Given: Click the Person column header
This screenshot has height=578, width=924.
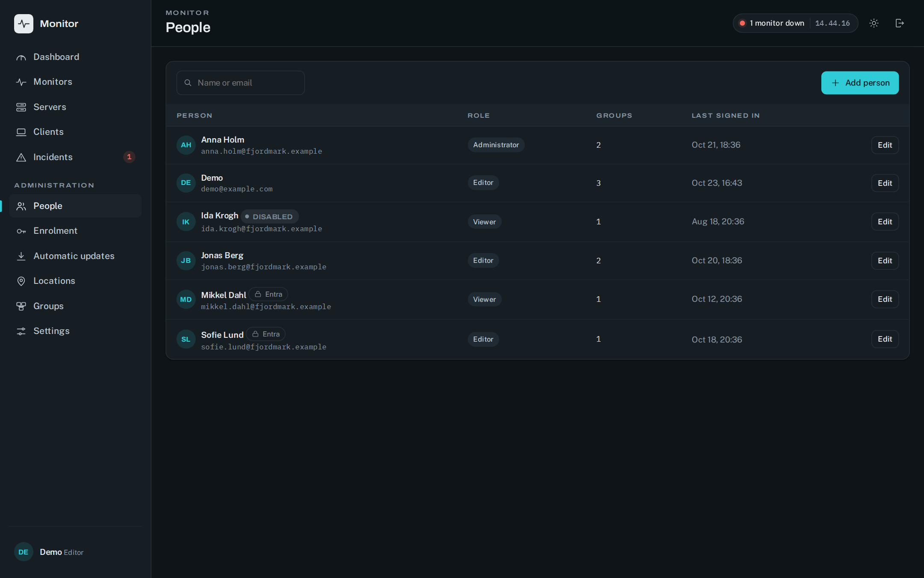Looking at the screenshot, I should [194, 116].
